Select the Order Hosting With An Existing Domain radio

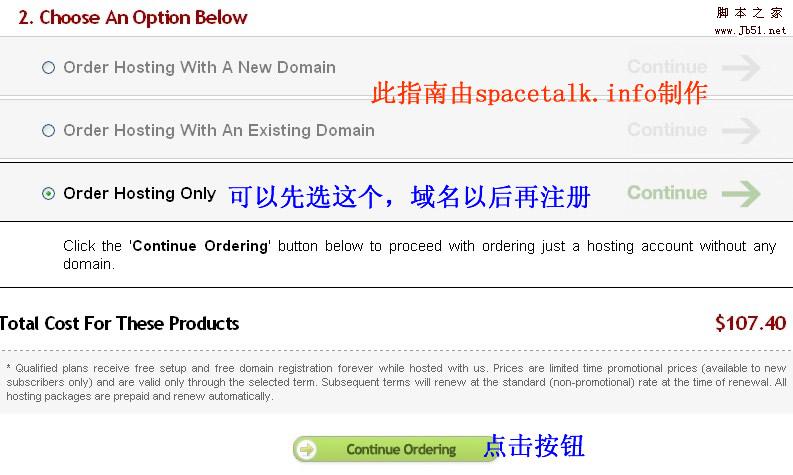click(49, 131)
